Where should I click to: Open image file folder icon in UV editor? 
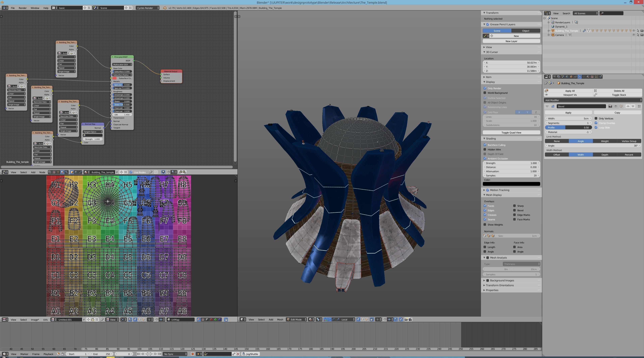click(93, 319)
